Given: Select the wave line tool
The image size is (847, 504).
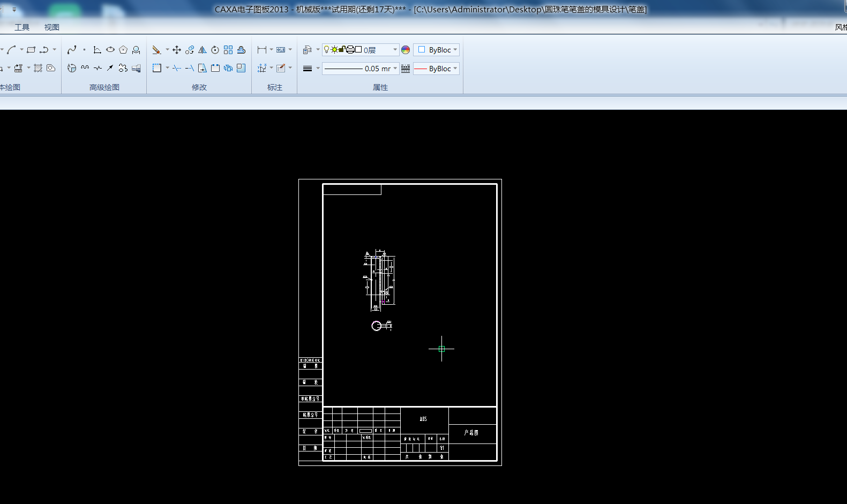Looking at the screenshot, I should (x=85, y=68).
